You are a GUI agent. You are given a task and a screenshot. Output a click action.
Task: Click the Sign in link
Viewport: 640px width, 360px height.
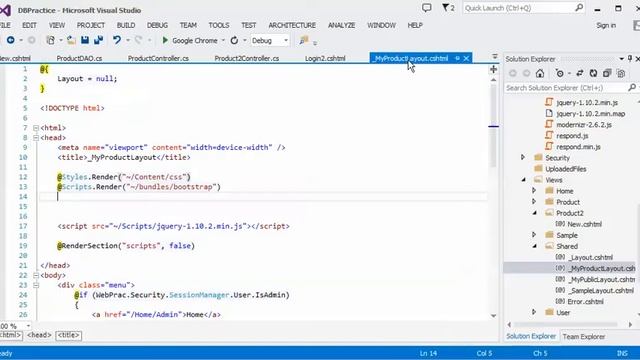tap(606, 25)
